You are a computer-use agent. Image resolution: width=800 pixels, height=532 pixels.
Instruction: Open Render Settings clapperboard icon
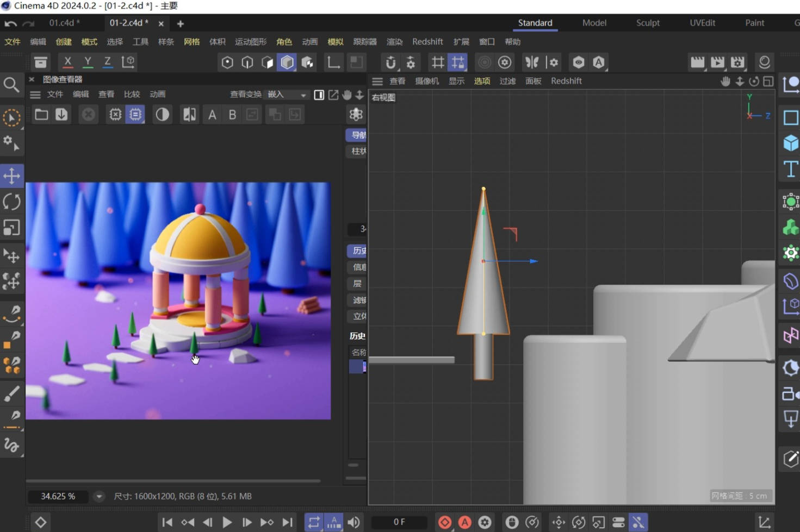pos(737,62)
